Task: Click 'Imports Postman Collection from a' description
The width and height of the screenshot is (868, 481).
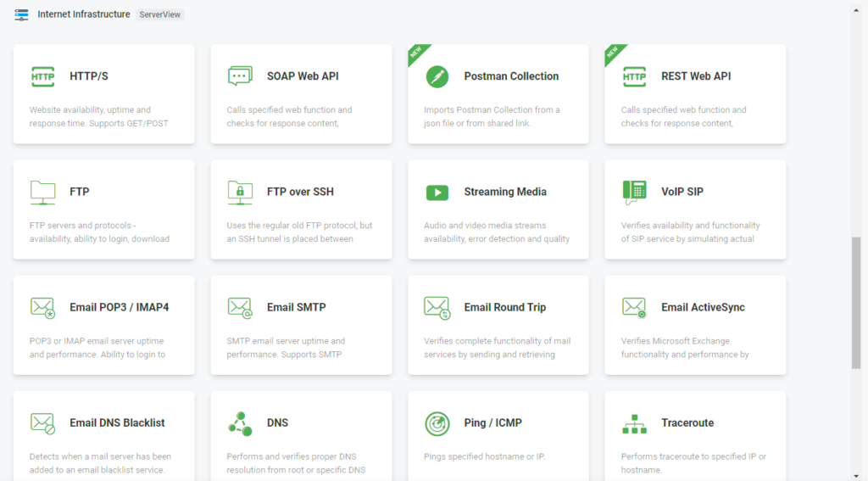Action: pos(492,110)
